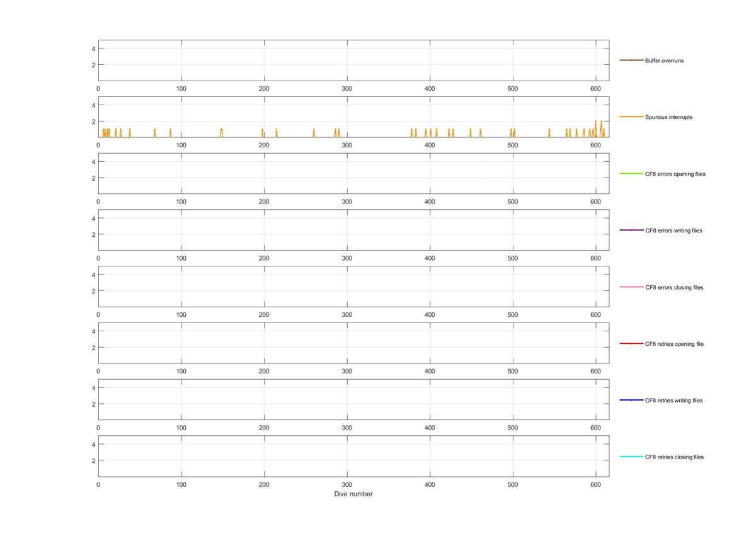Screen dimensions: 756x536
Task: Click the green CF8 errors opening legend line
Action: (x=631, y=174)
